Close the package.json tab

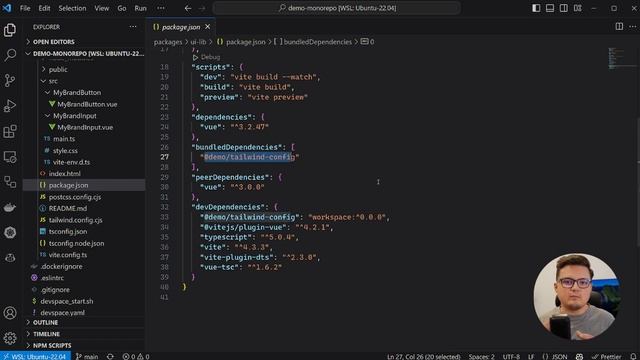[x=208, y=27]
